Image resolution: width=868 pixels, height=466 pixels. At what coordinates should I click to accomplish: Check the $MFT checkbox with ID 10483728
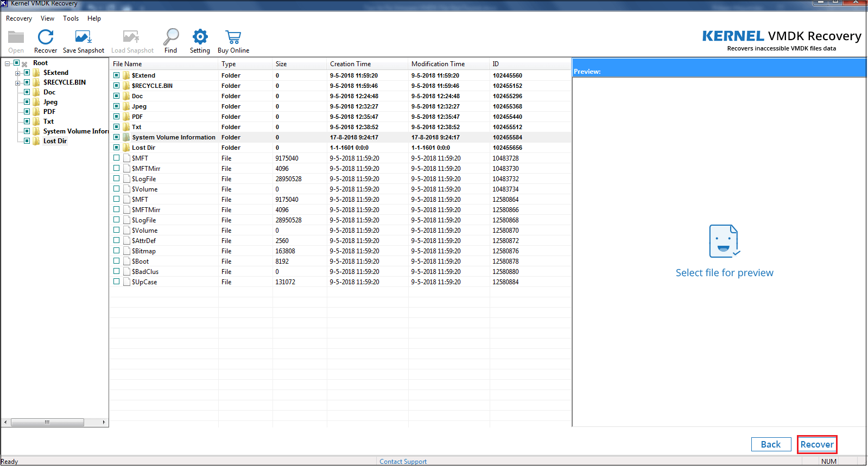(116, 158)
